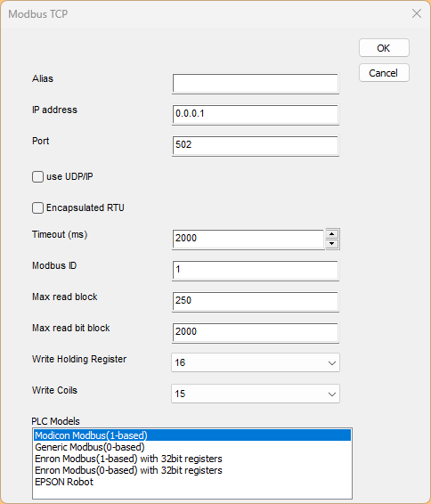
Task: Pick Enron Modbus(1-based) with 32bit registers
Action: 192,459
